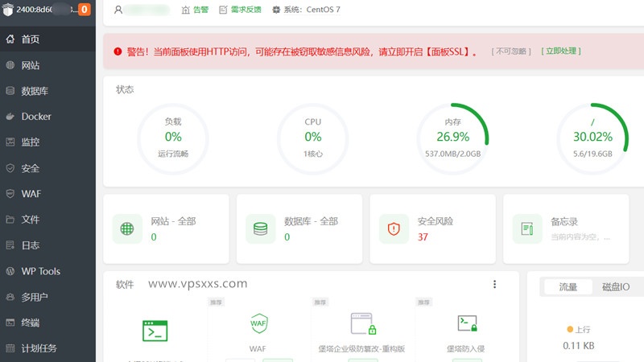
Task: Click the WAF software shield icon
Action: (x=258, y=323)
